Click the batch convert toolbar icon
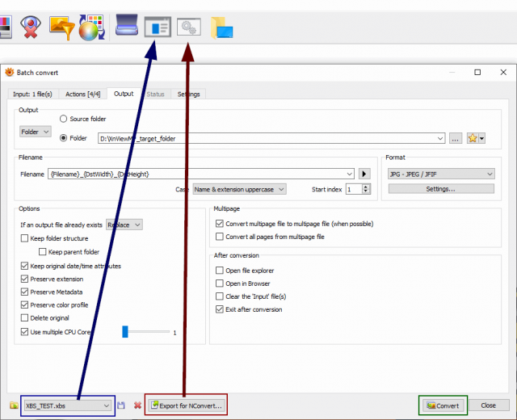517x420 pixels. pyautogui.click(x=158, y=27)
